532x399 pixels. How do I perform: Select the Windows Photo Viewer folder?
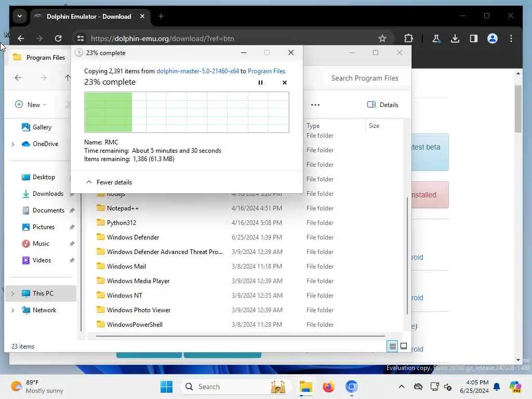click(x=138, y=310)
